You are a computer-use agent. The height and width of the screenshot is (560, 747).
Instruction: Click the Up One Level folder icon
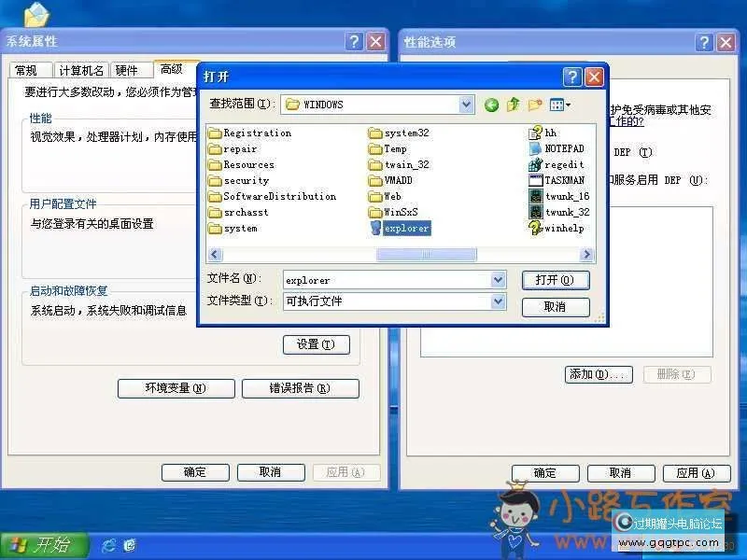[512, 105]
